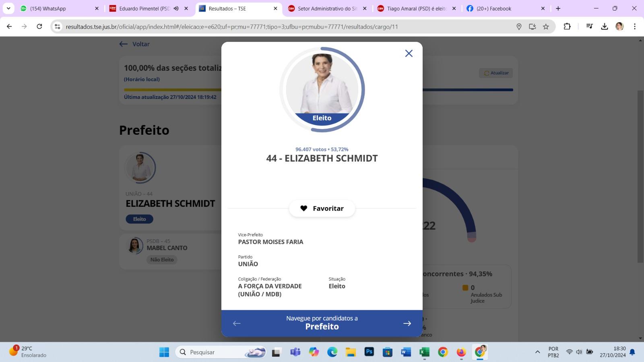644x362 pixels.
Task: Click the Favoritar heart icon
Action: click(x=304, y=208)
